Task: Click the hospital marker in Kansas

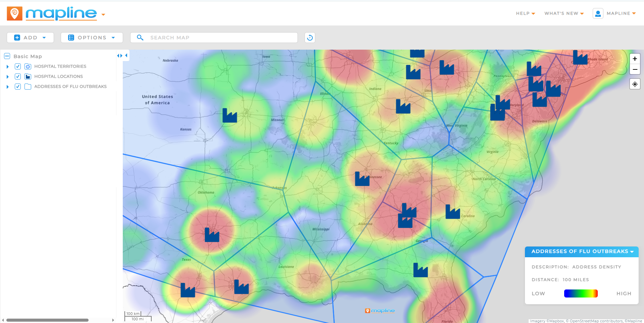Action: point(230,116)
